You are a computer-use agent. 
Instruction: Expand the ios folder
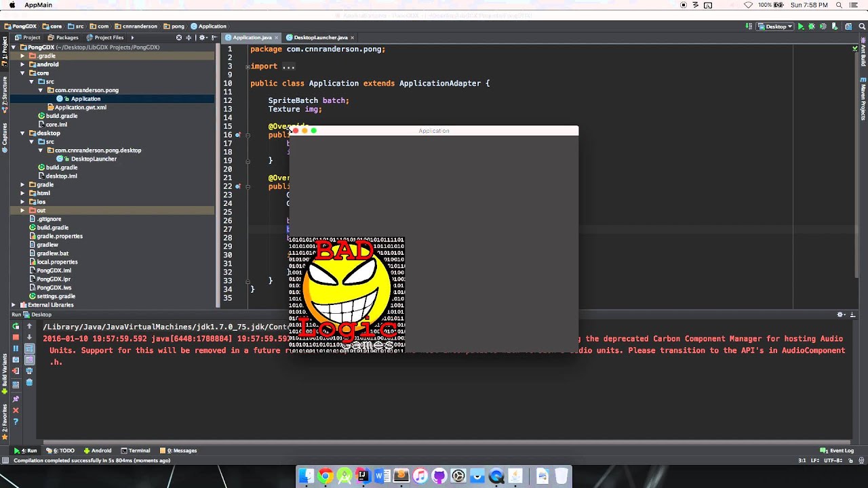pyautogui.click(x=22, y=202)
